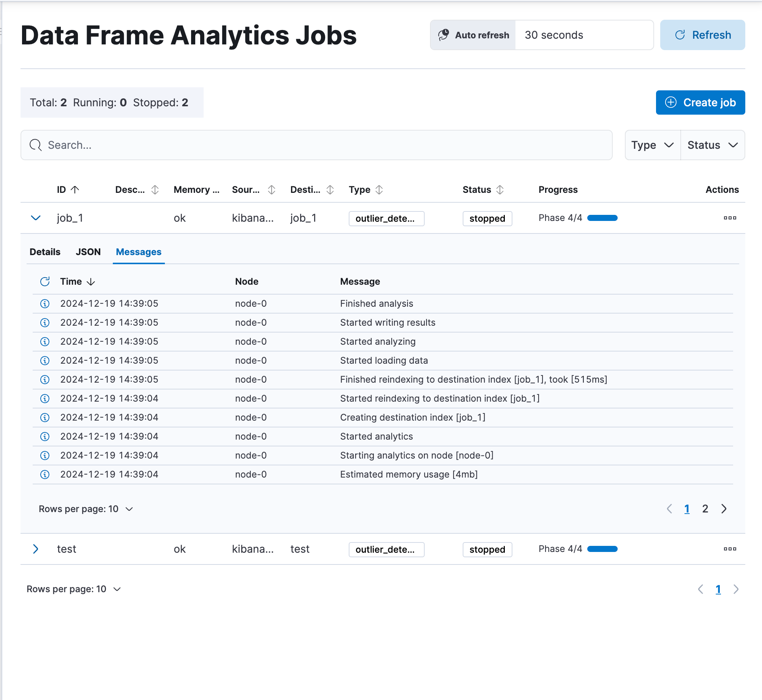The image size is (762, 700).
Task: Click the Node column header
Action: click(247, 281)
